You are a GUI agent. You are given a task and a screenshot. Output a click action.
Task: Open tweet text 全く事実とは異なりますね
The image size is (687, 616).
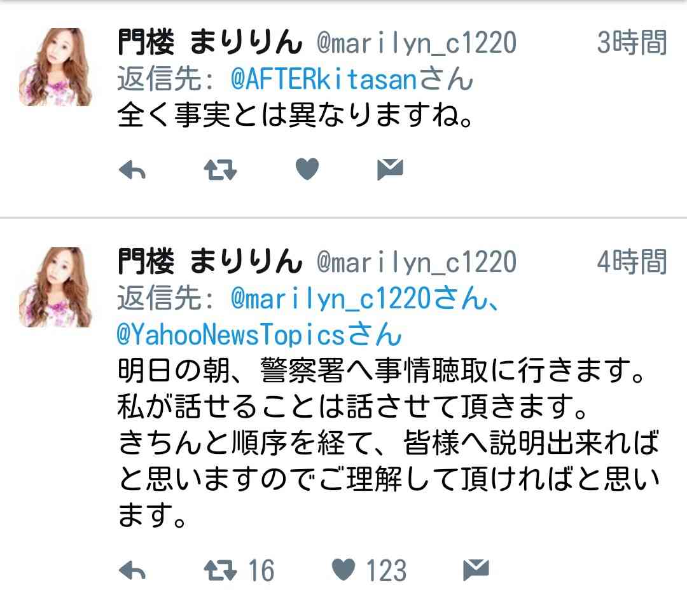[295, 114]
